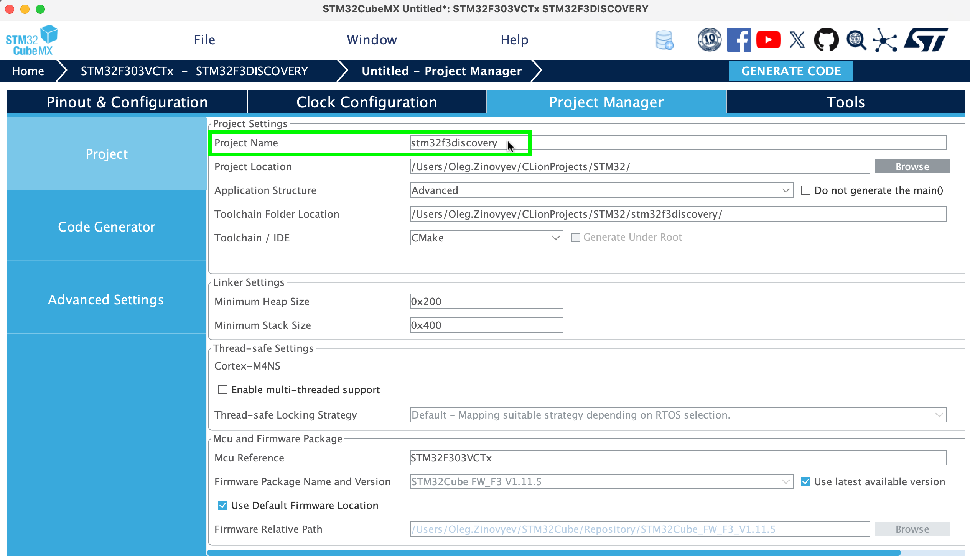Click the database update icon
Viewport: 970px width, 560px height.
[664, 39]
